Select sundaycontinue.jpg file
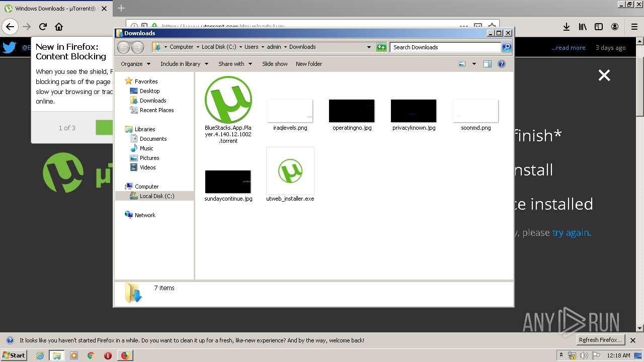Image resolution: width=644 pixels, height=362 pixels. point(228,186)
